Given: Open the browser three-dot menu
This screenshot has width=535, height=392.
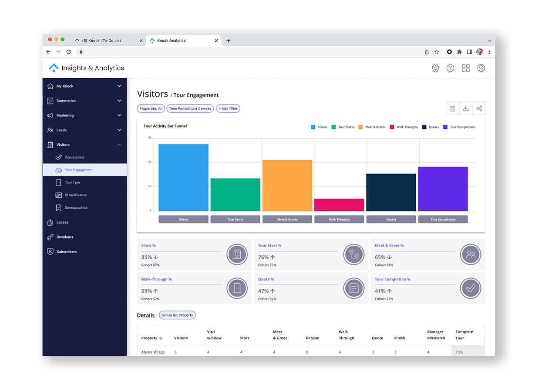Looking at the screenshot, I should click(x=490, y=52).
